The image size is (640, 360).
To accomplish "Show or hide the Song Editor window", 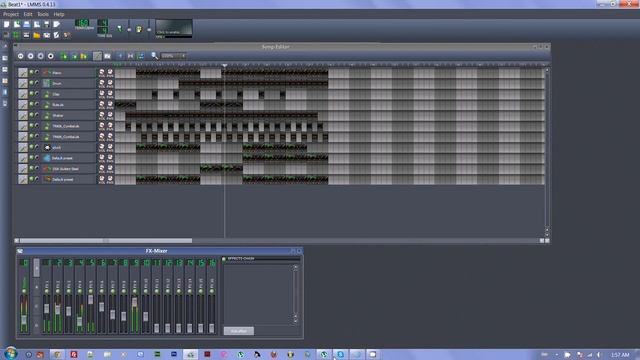I will [x=7, y=35].
